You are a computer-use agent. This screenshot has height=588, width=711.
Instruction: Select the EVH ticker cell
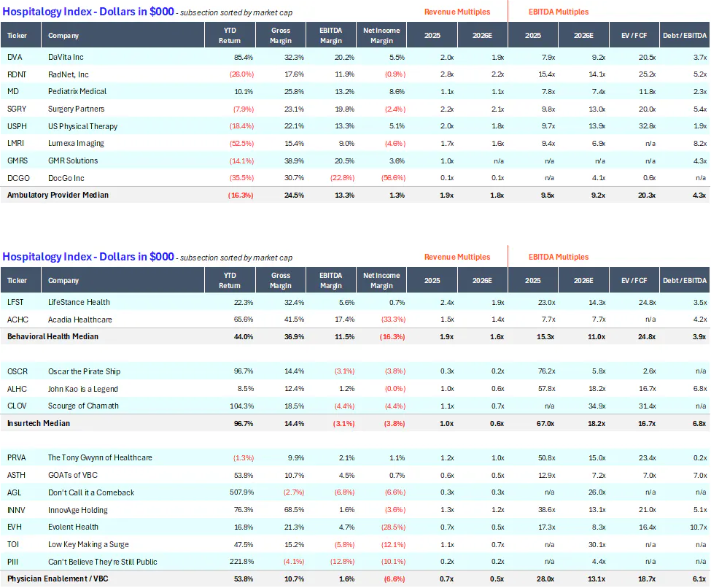point(15,527)
